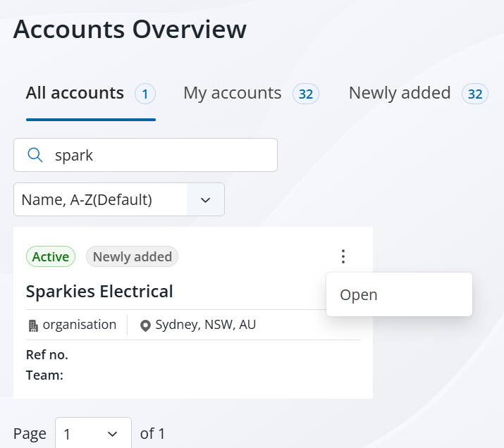504x448 pixels.
Task: Click the search magnifier icon
Action: (35, 155)
